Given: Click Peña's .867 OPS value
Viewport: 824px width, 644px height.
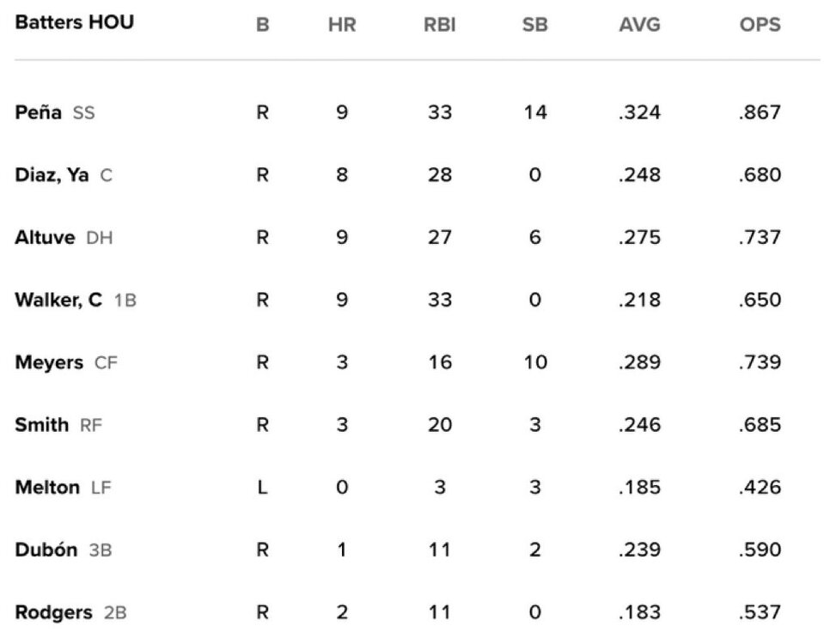Looking at the screenshot, I should [760, 112].
